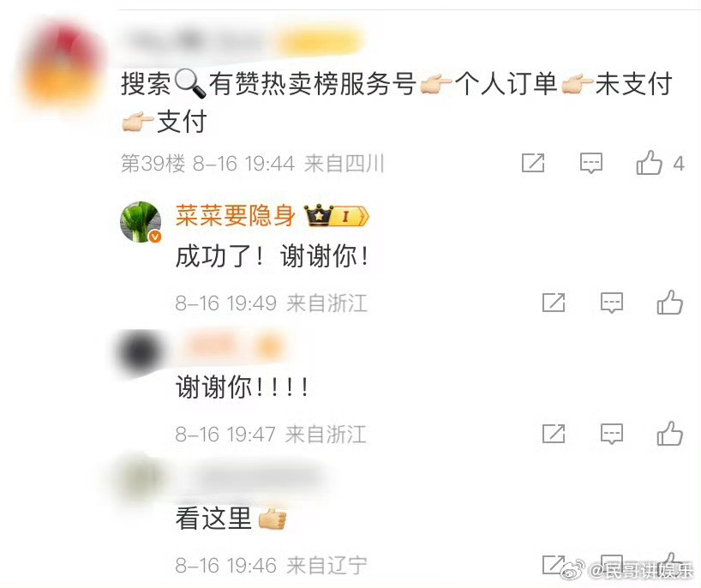Reply to the floor 39 comment
This screenshot has height=588, width=701.
click(x=591, y=163)
